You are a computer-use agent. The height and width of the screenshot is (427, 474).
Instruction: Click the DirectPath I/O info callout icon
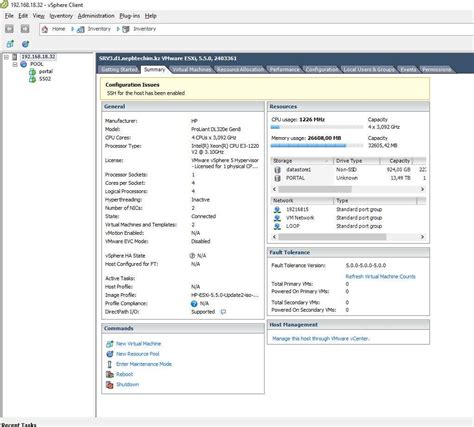click(223, 312)
